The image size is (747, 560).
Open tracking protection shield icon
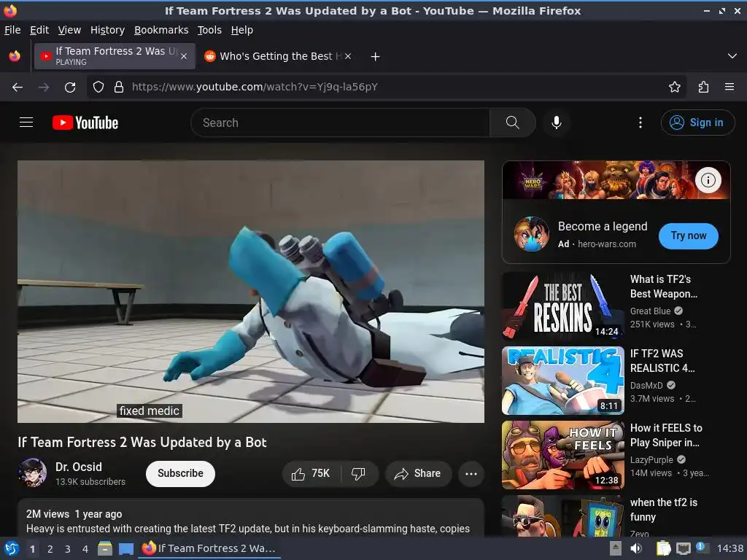coord(98,87)
